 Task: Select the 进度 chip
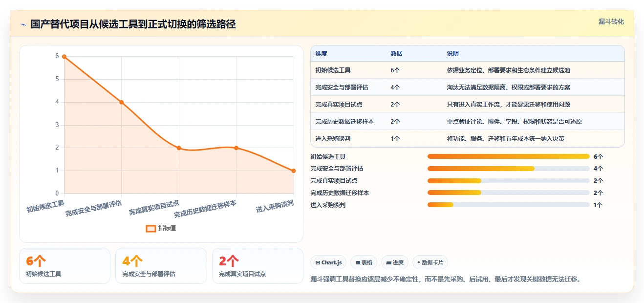[395, 262]
